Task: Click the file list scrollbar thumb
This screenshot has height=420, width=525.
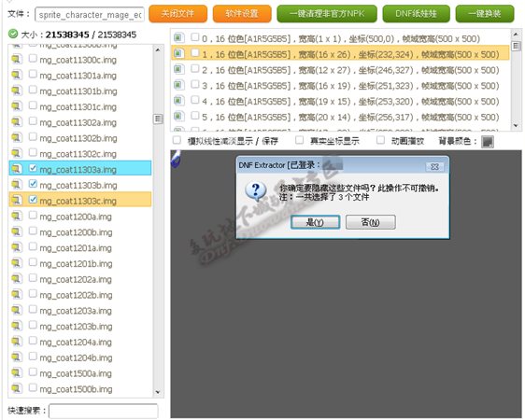Action: point(158,119)
